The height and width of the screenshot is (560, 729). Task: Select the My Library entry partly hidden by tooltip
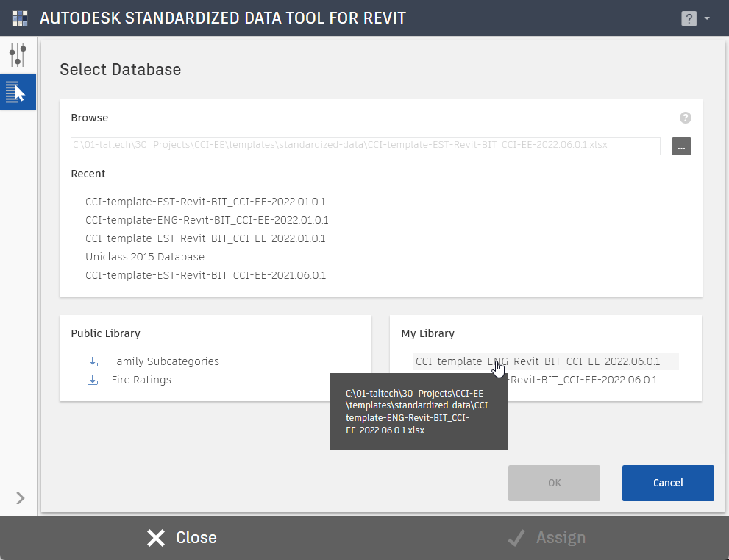pos(582,380)
